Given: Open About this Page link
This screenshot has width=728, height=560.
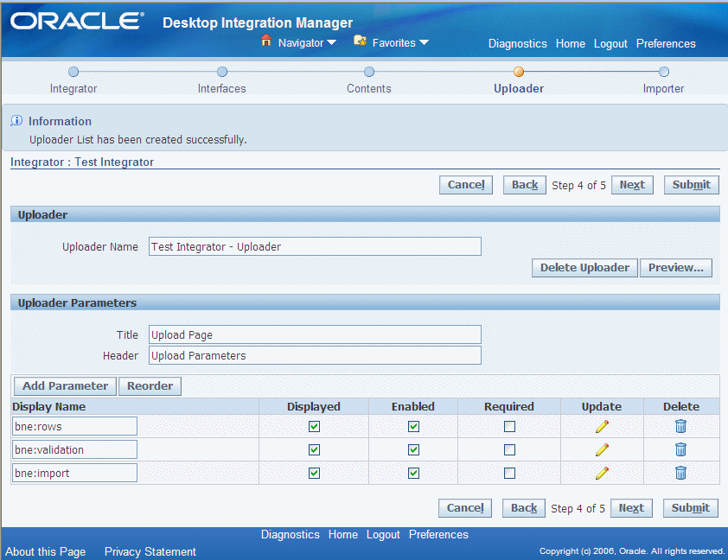Looking at the screenshot, I should (x=46, y=551).
